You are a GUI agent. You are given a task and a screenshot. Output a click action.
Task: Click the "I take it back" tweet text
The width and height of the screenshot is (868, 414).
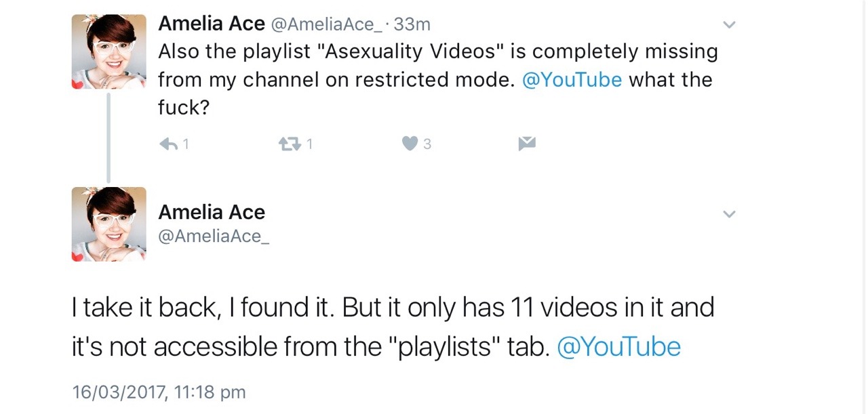pos(392,308)
